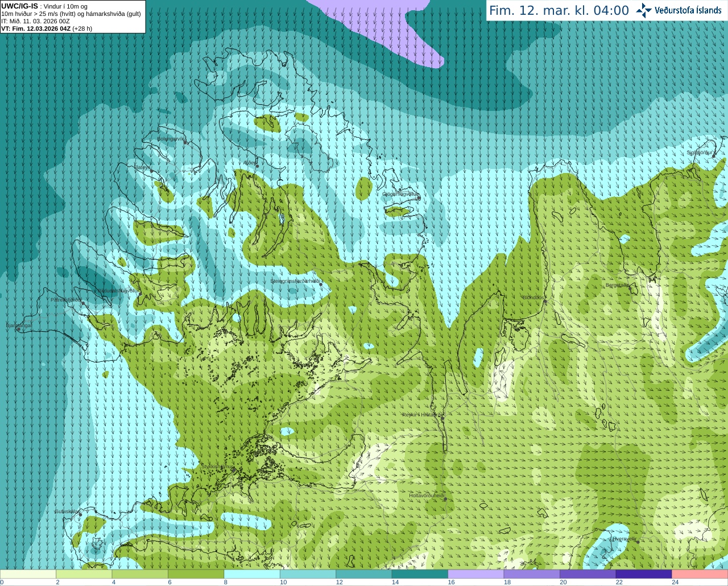Click the Æðey station label
The height and width of the screenshot is (586, 728).
[250, 163]
